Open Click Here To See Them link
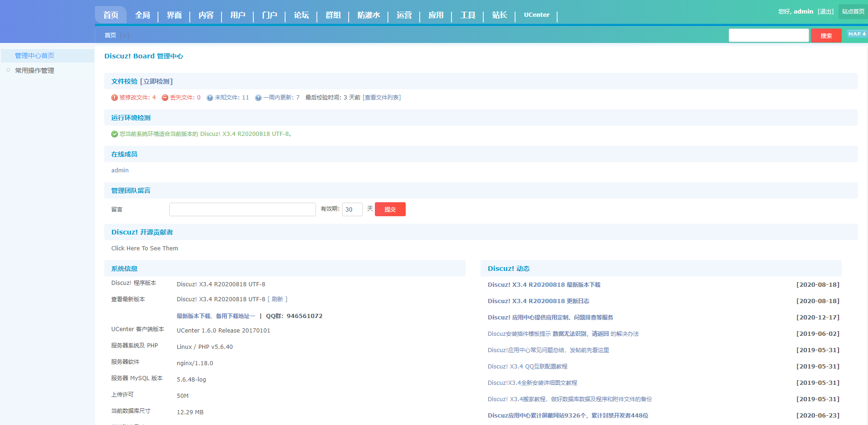 [144, 248]
